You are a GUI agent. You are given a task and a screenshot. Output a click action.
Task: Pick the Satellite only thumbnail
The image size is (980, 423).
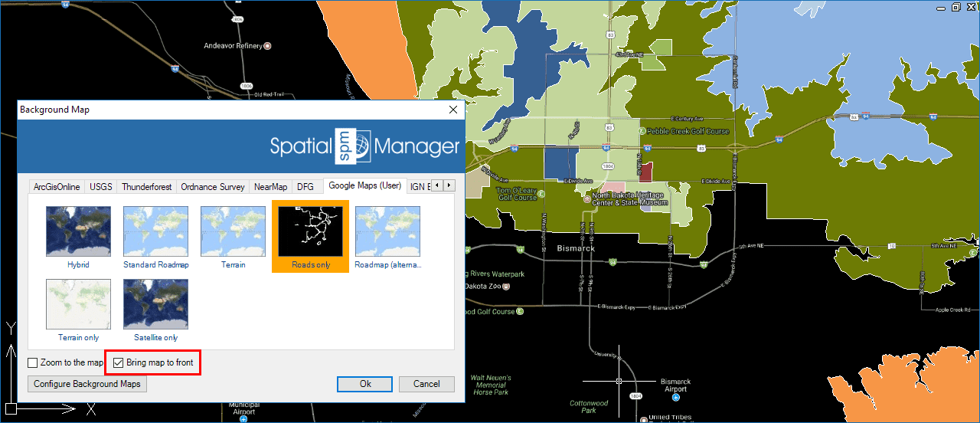click(155, 304)
